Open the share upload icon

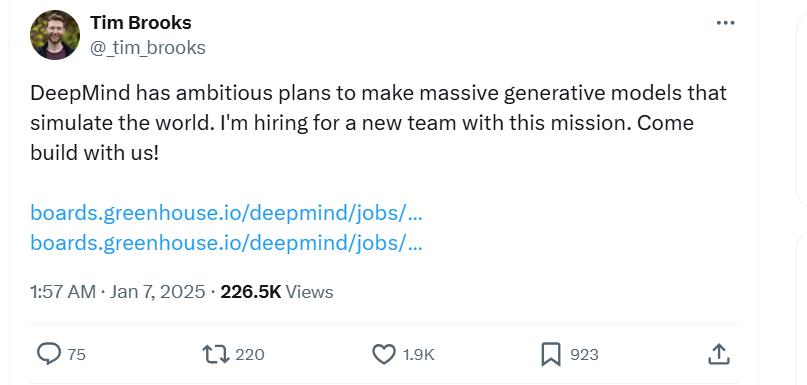pyautogui.click(x=718, y=354)
